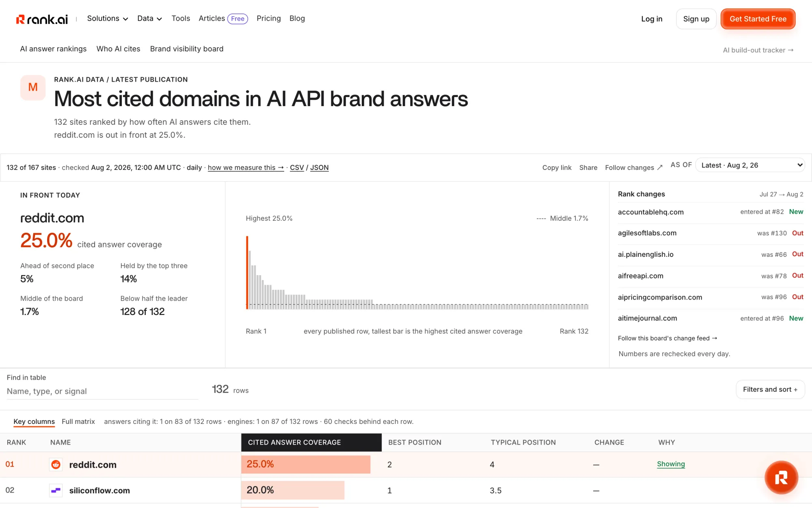812x508 pixels.
Task: Open Articles from the top navigation
Action: (x=212, y=19)
